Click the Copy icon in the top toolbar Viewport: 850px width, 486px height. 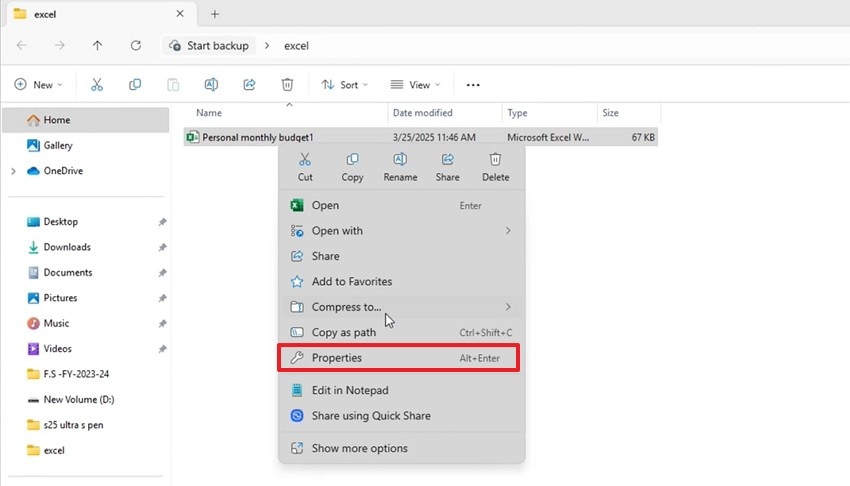(x=135, y=85)
